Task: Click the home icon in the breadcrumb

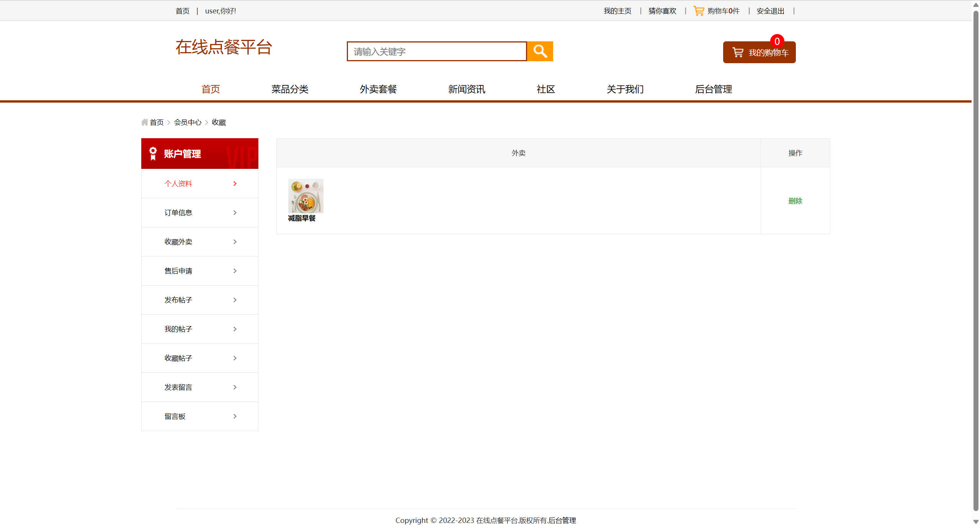Action: click(x=144, y=122)
